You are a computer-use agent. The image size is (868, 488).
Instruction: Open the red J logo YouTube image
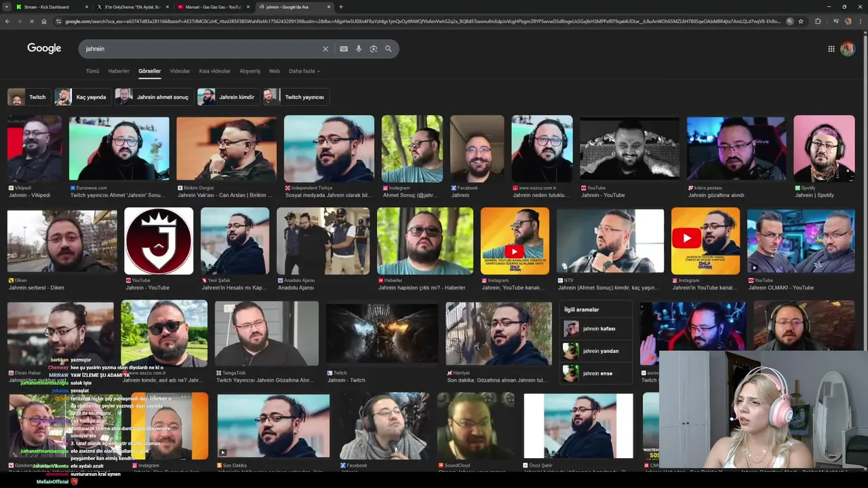tap(159, 241)
